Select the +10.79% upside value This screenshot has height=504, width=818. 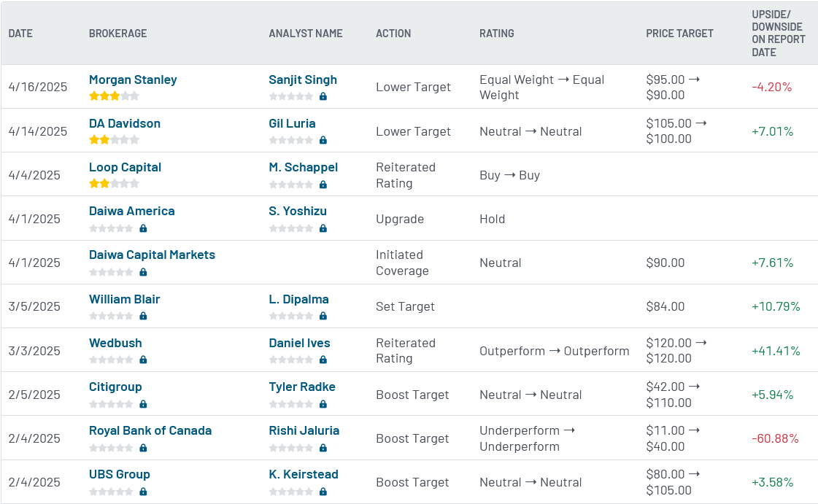point(775,306)
